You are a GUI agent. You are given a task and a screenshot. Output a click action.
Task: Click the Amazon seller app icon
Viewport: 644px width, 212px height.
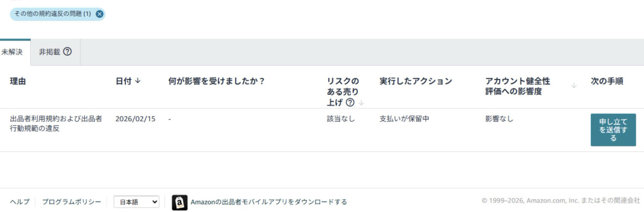(x=179, y=203)
